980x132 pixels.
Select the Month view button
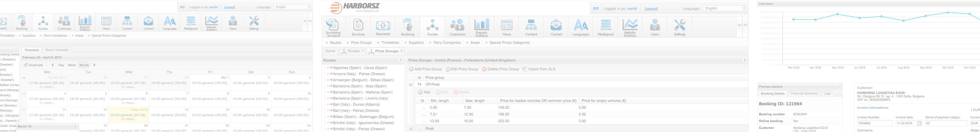tap(84, 65)
